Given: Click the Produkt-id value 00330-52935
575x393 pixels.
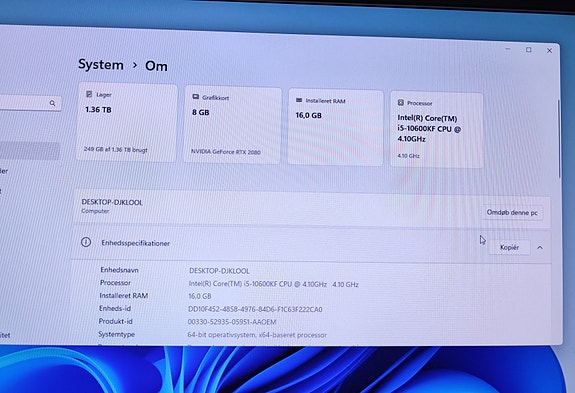Looking at the screenshot, I should coord(232,322).
